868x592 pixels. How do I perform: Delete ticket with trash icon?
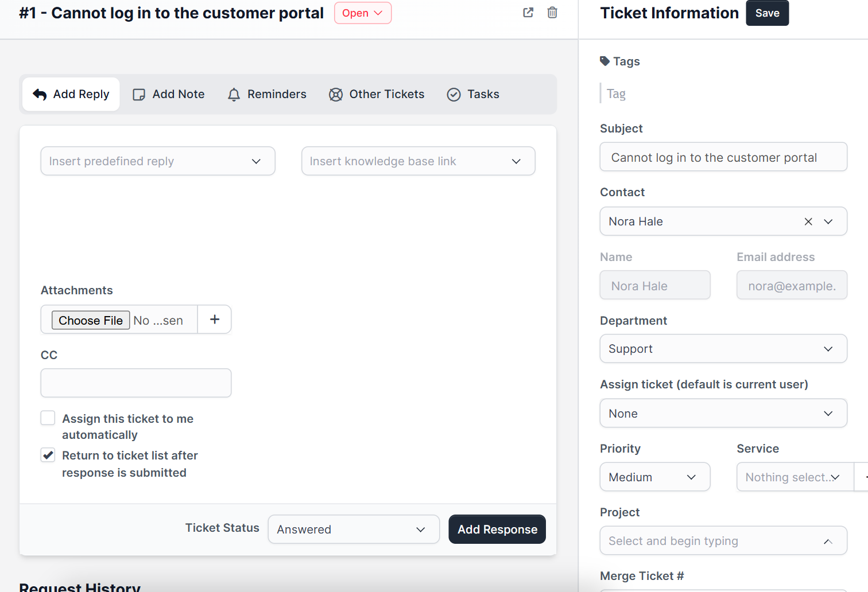pos(552,13)
